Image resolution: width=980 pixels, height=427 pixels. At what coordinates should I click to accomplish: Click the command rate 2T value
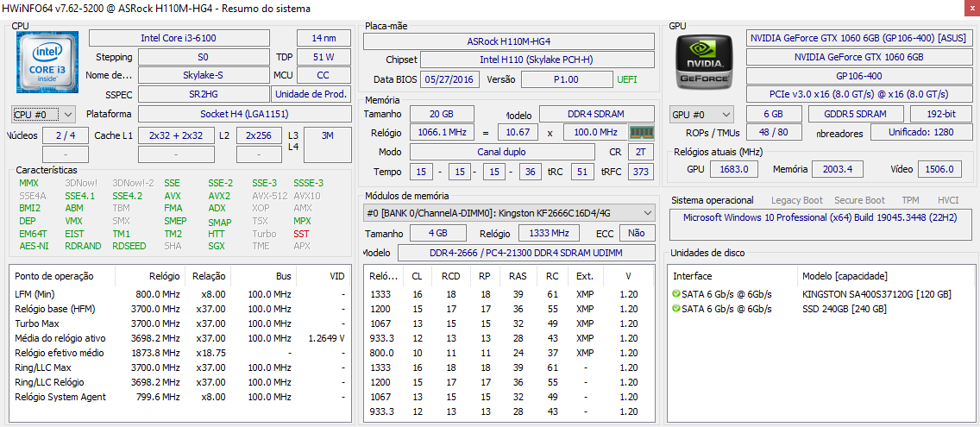click(641, 152)
